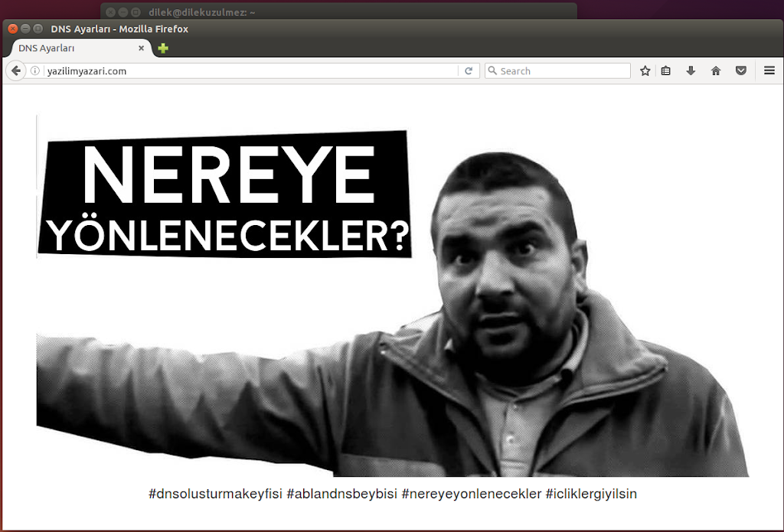Click the search magnifier icon
Screen dimensions: 784x532
coord(492,70)
